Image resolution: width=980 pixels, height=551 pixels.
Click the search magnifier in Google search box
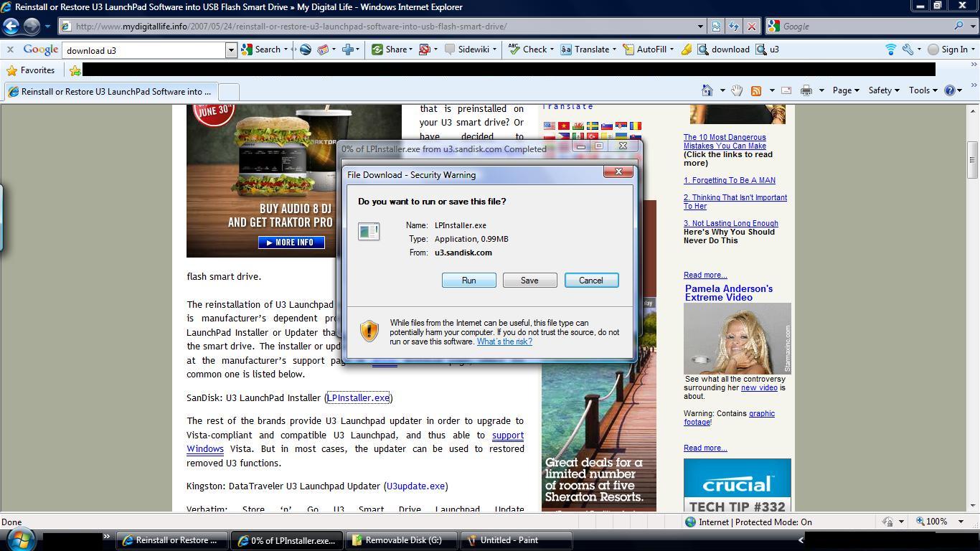pos(958,26)
